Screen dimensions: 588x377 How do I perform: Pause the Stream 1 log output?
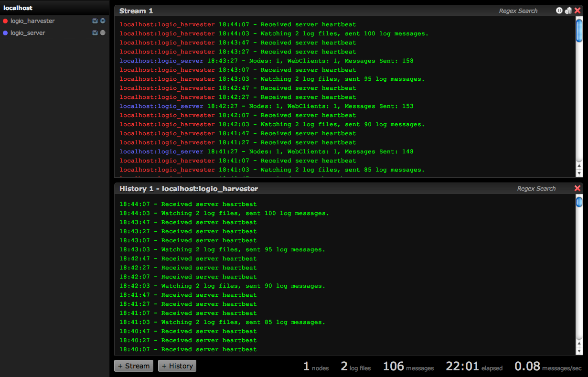559,11
